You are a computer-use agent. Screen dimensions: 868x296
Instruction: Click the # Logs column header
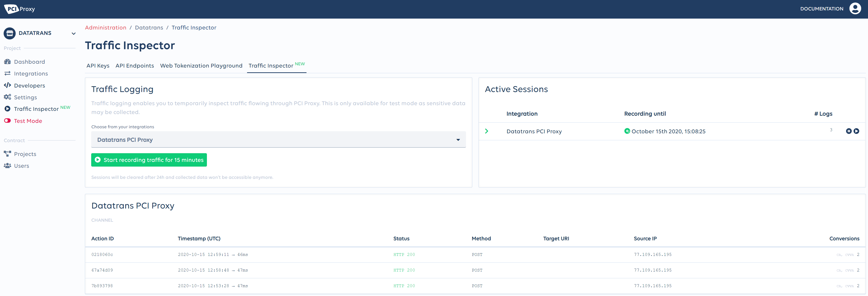pos(823,114)
